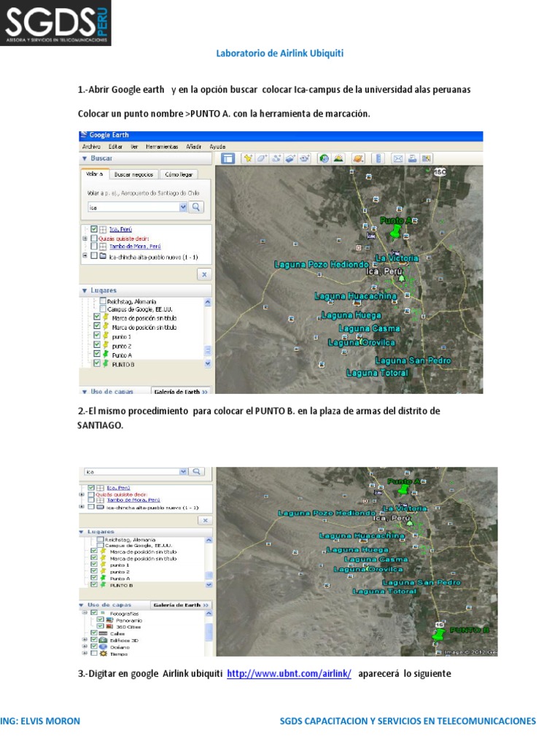560x747 pixels.
Task: Click the record tour camera icon
Action: click(x=305, y=158)
